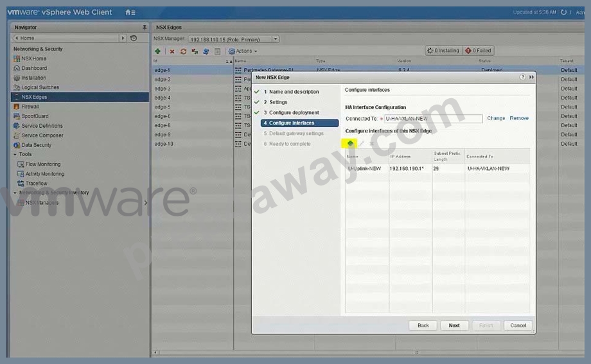
Task: Go to step 1 Name and description
Action: 292,92
